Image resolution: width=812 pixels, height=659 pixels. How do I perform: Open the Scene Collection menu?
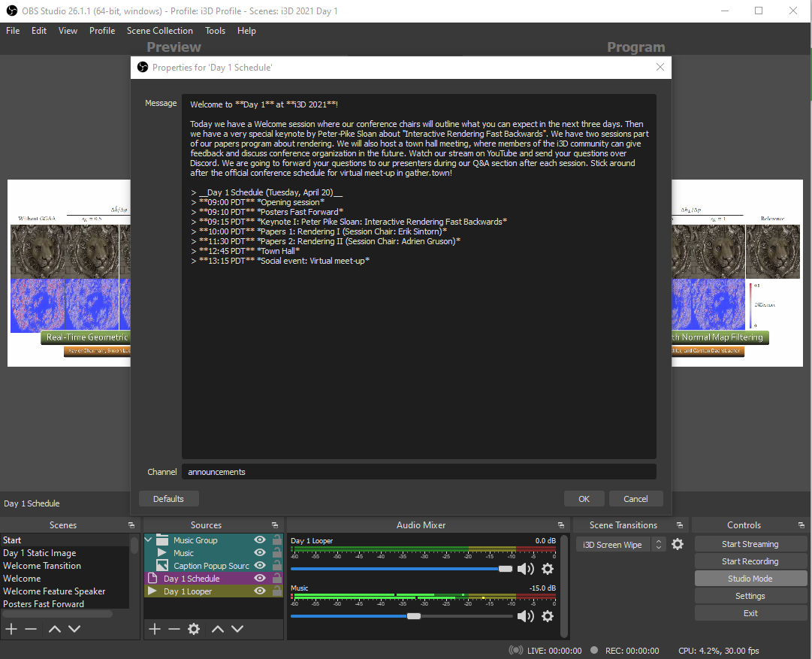159,31
